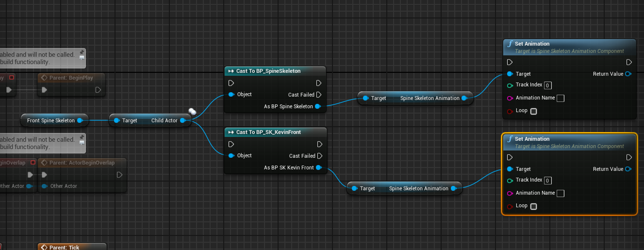Click the Child Actor output pin
Screen dimensions: 644x250
click(183, 120)
